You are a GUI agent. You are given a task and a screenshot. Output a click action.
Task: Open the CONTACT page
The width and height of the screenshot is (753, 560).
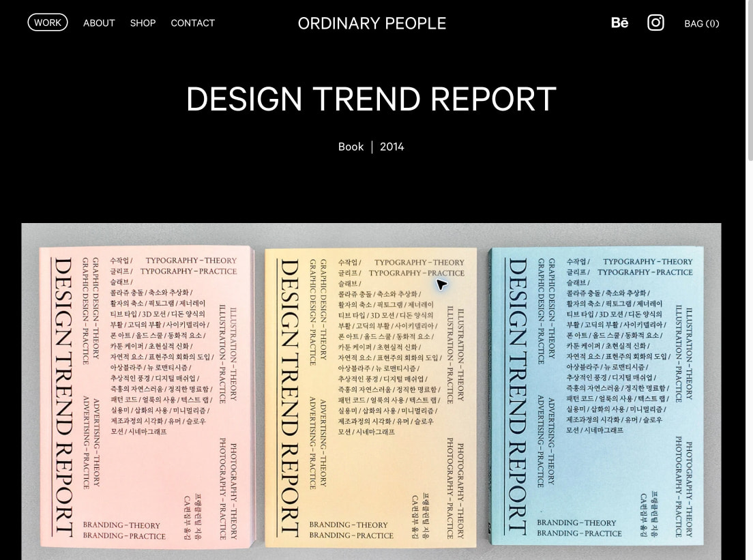pyautogui.click(x=192, y=23)
